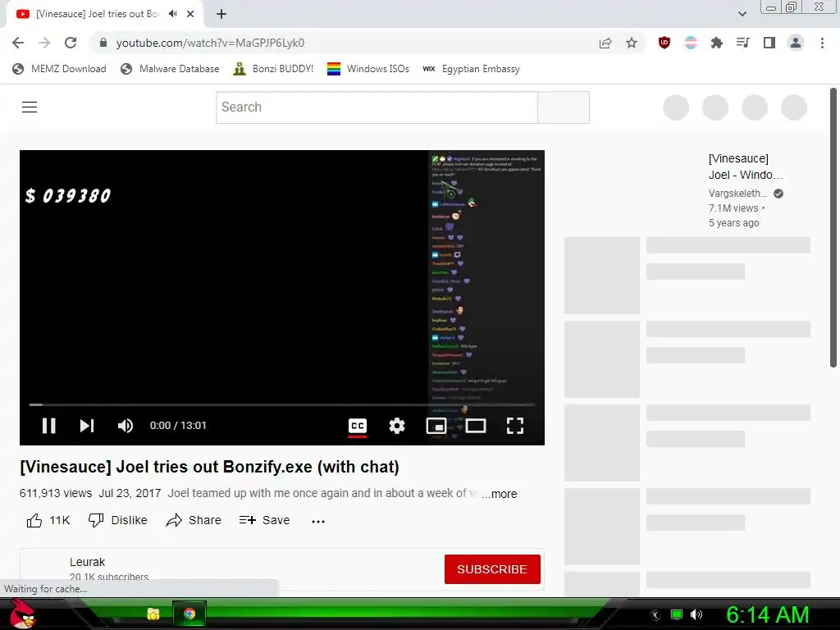Open the recommended Vinesauce Joel Windows video
Image resolution: width=840 pixels, height=630 pixels.
click(x=746, y=167)
